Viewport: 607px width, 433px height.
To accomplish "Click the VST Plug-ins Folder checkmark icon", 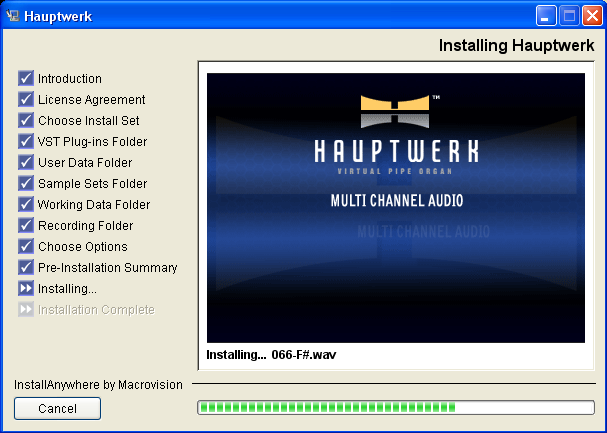I will (26, 141).
